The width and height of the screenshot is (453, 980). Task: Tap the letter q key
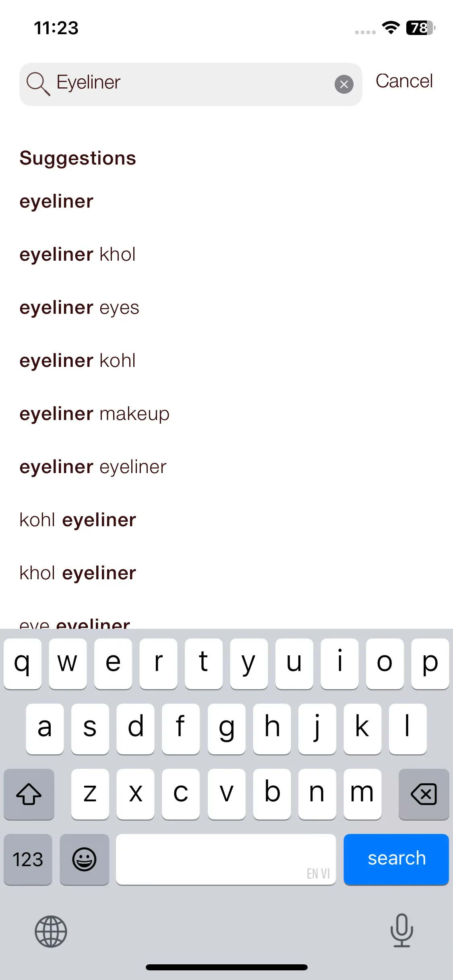click(23, 664)
